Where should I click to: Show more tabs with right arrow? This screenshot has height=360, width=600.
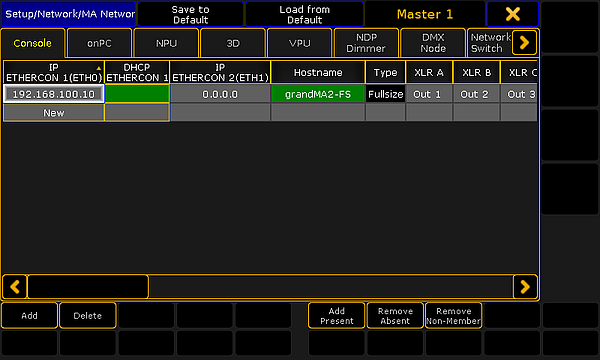tap(524, 42)
